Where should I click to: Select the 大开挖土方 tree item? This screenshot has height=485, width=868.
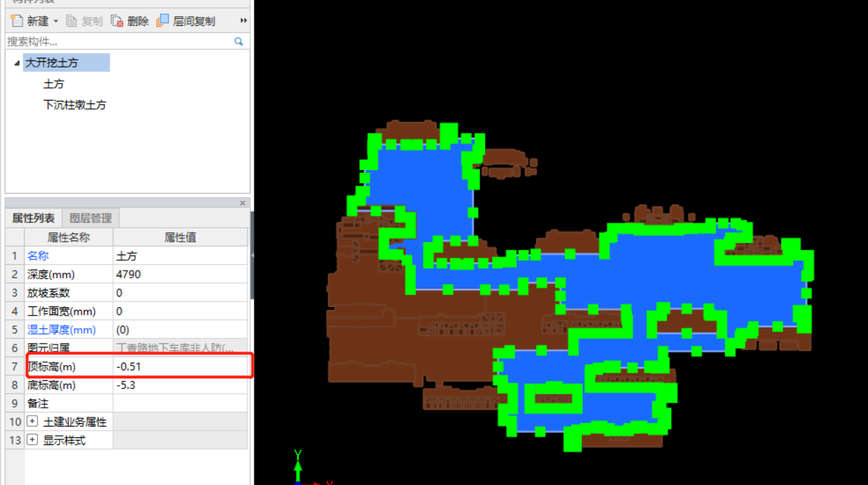pyautogui.click(x=66, y=63)
